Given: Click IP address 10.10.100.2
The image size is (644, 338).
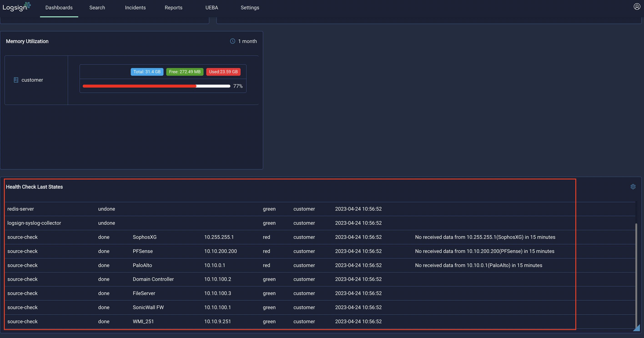Looking at the screenshot, I should pos(217,279).
